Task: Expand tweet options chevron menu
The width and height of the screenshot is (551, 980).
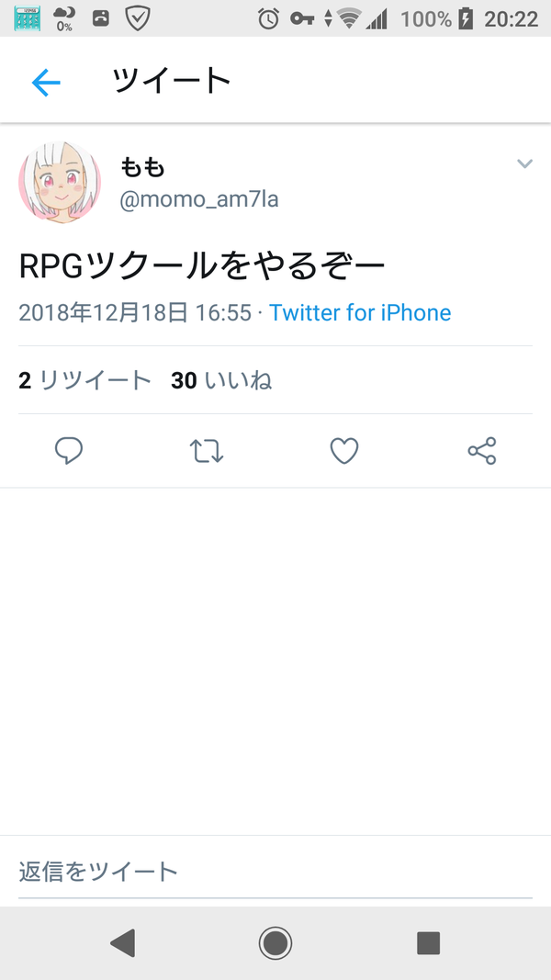Action: tap(524, 163)
